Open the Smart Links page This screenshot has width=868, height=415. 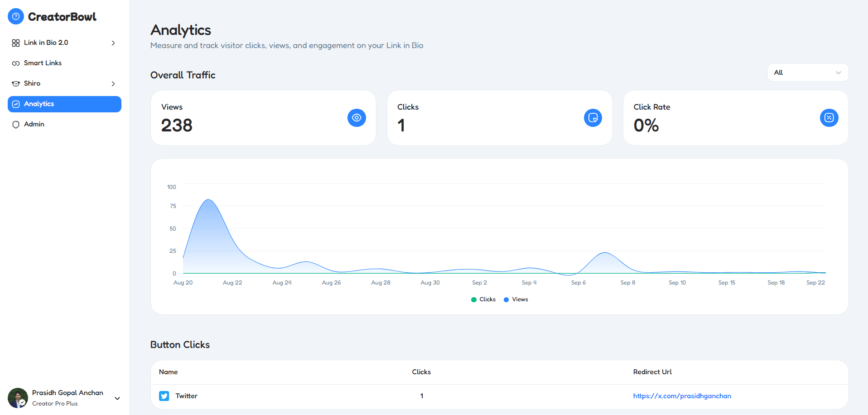coord(43,63)
